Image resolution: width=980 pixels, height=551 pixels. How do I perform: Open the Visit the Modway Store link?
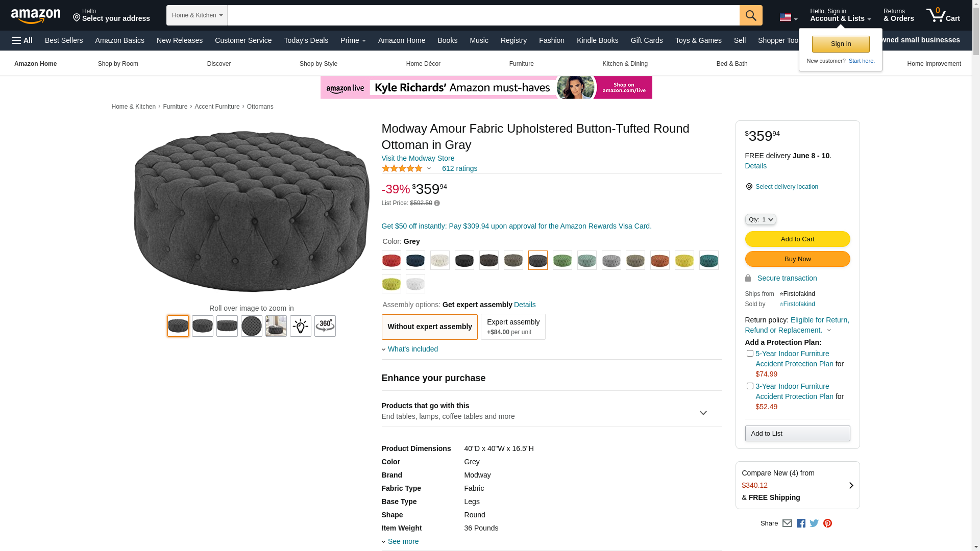click(418, 158)
